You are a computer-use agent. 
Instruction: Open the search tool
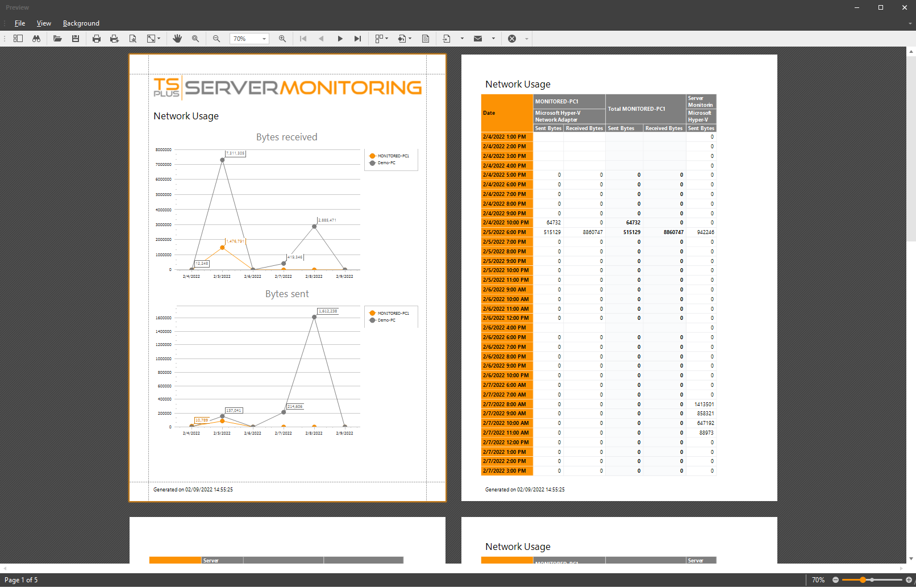pos(36,39)
